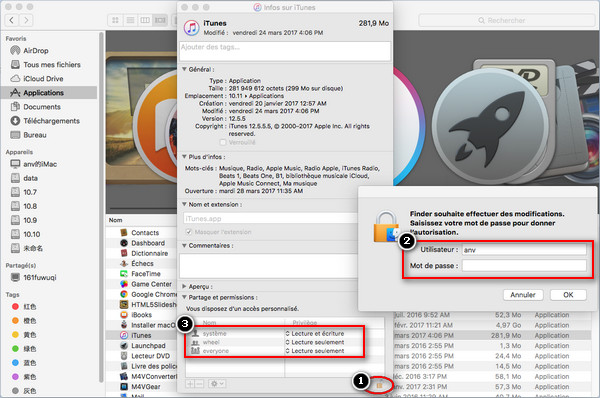Click the Nom column header
600x398 pixels.
pos(115,220)
